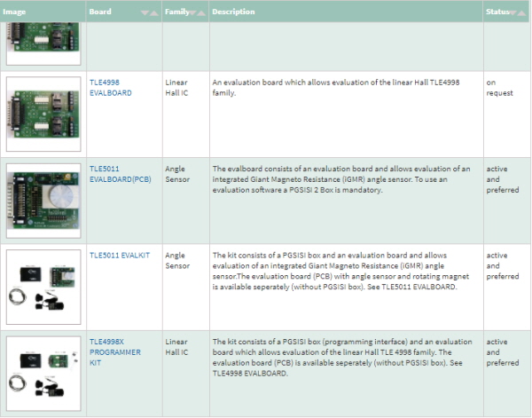Click the 'on request' status cell
The image size is (532, 418).
[x=499, y=88]
